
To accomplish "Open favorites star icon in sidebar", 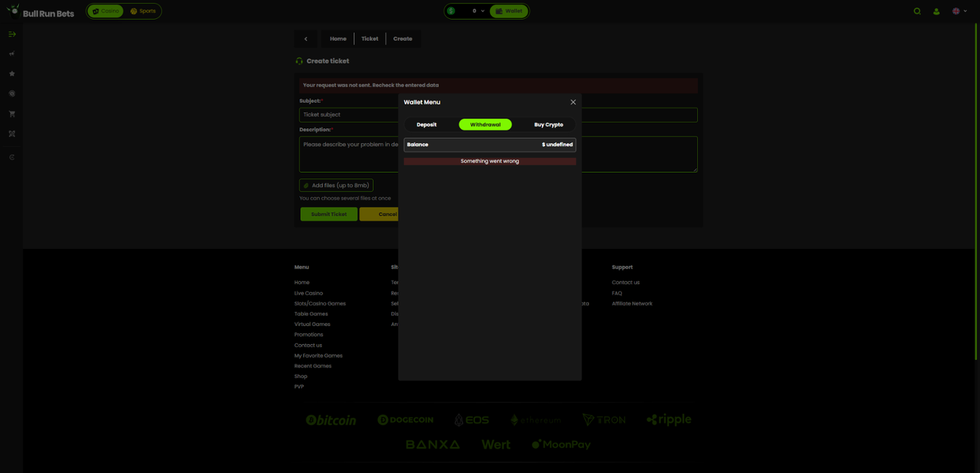I will click(x=12, y=74).
